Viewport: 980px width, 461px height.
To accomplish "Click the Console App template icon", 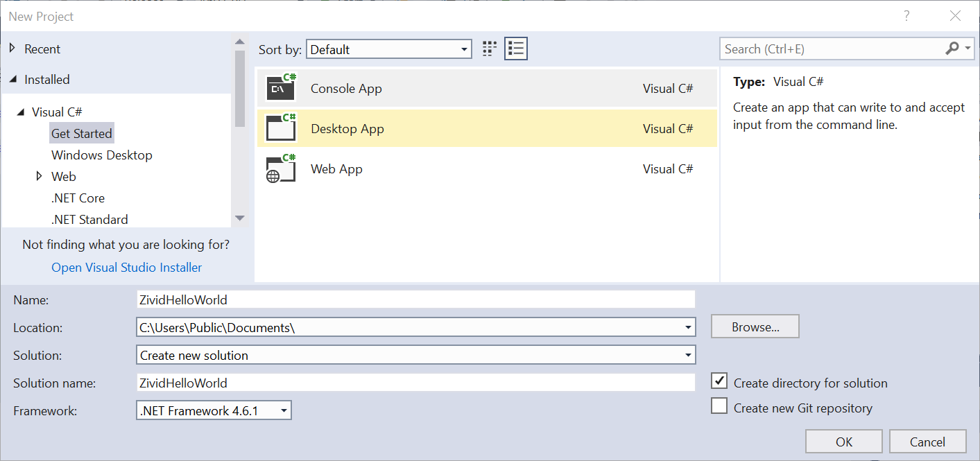I will pos(282,88).
